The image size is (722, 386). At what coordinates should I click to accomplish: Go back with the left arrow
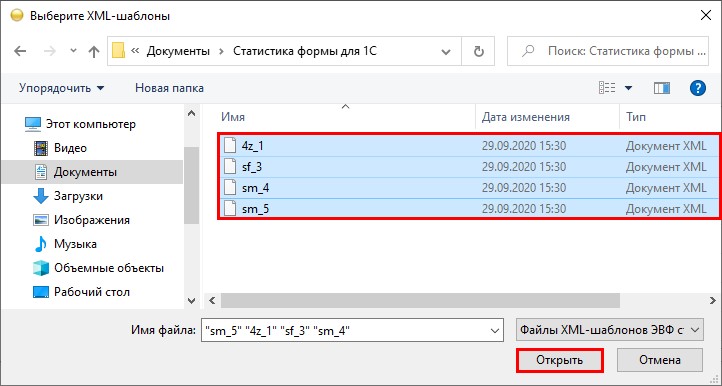(20, 51)
